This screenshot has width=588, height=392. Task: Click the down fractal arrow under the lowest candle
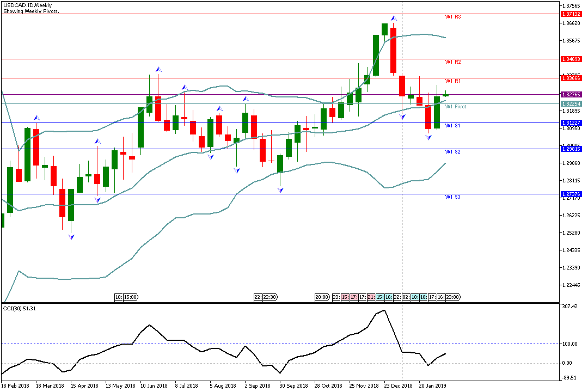[x=71, y=237]
